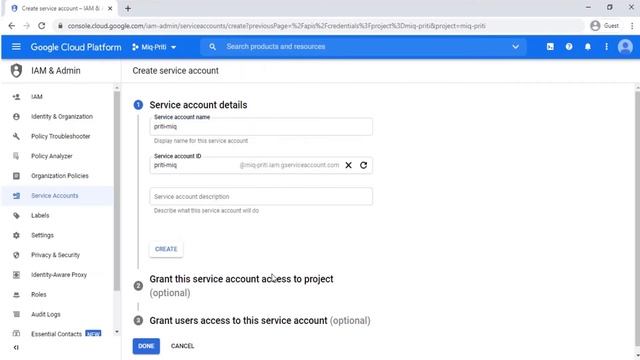
Task: Open the hamburger navigation menu
Action: tap(16, 47)
